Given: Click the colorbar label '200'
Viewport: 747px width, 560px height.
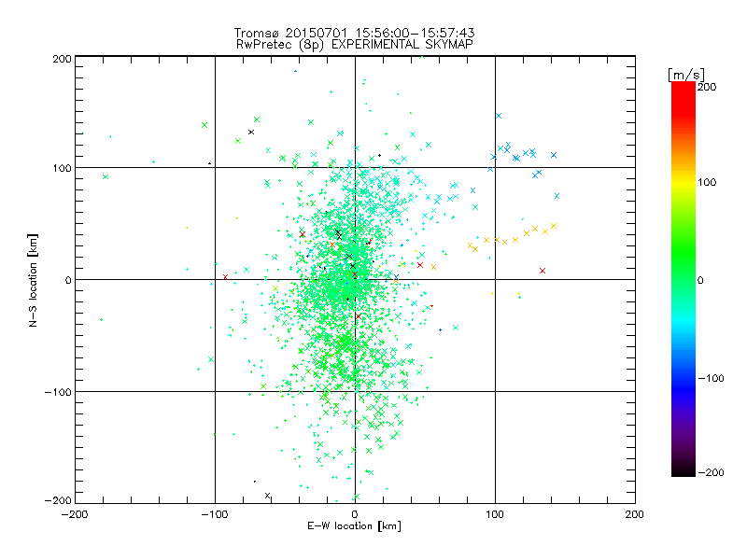Looking at the screenshot, I should tap(707, 87).
